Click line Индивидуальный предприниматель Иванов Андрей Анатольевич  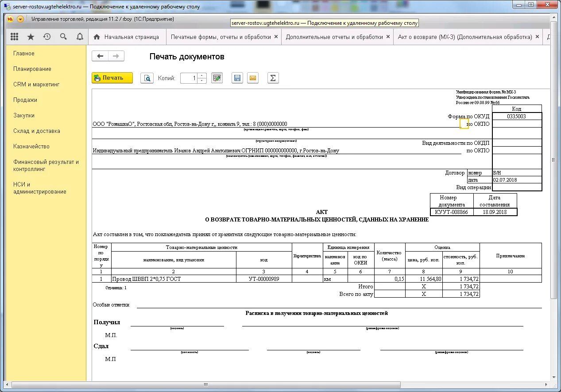click(x=216, y=151)
